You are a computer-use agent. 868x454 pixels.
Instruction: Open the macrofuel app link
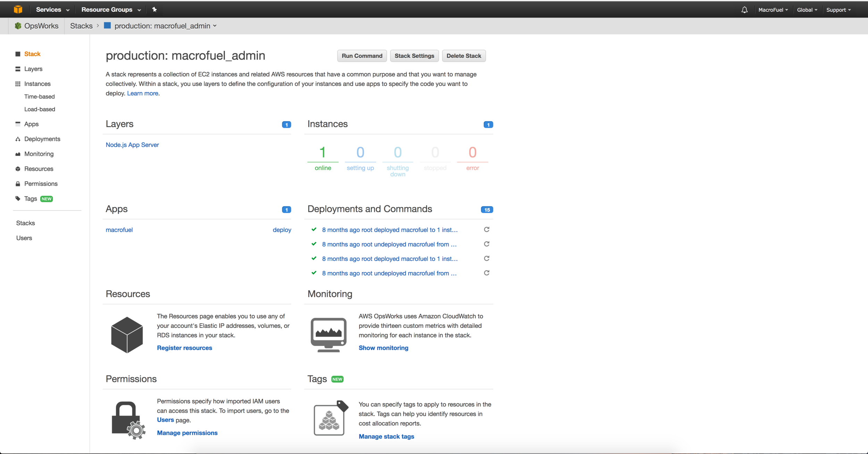119,230
